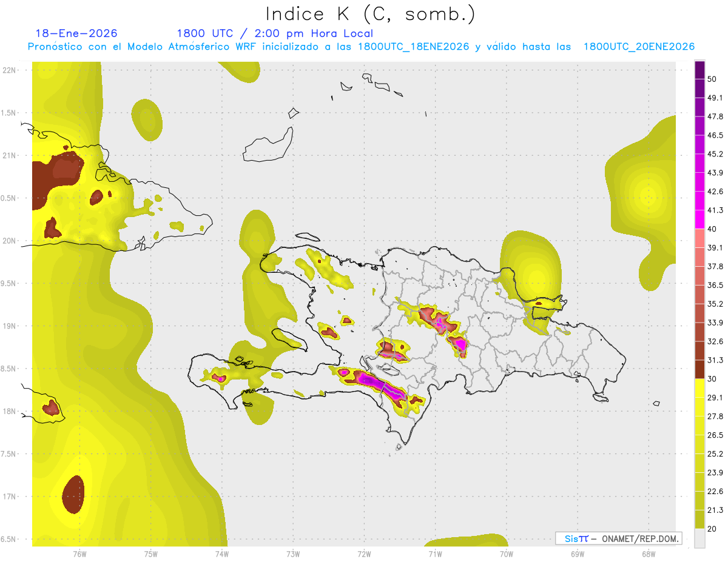The height and width of the screenshot is (562, 728).
Task: Click the colorbar value "46.5"
Action: [x=715, y=135]
